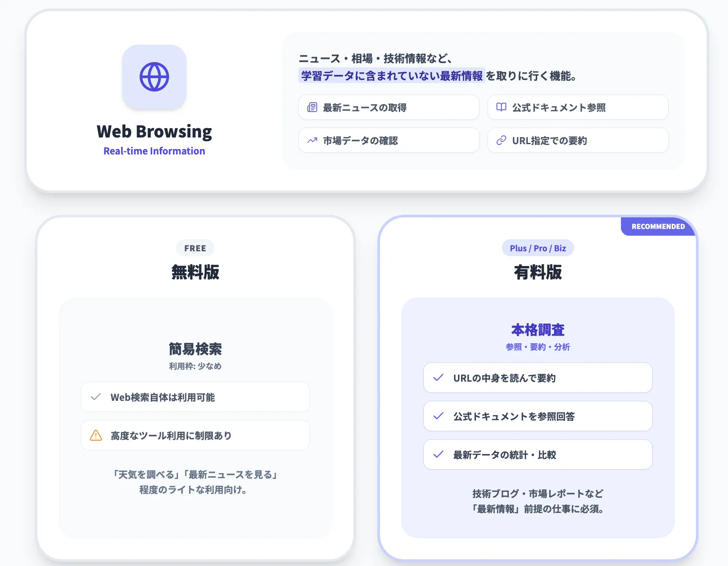Click the checkmark icon beside Web検索自体は利用可能
The width and height of the screenshot is (728, 566).
click(x=96, y=396)
